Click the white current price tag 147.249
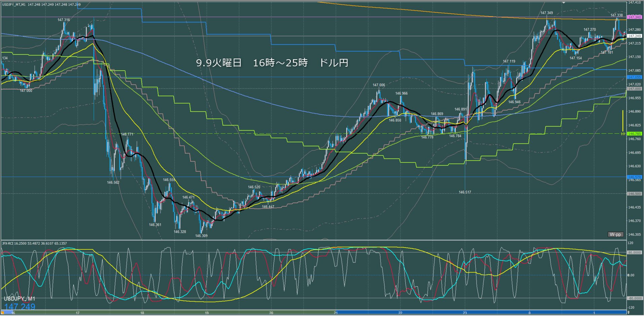The image size is (644, 316). coord(634,36)
